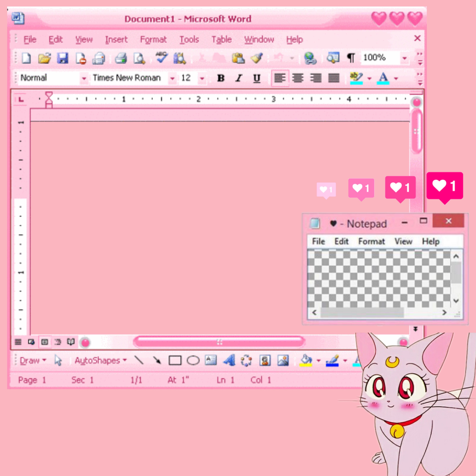Apply Fill Color with the paint bucket
The height and width of the screenshot is (476, 476).
pyautogui.click(x=306, y=360)
